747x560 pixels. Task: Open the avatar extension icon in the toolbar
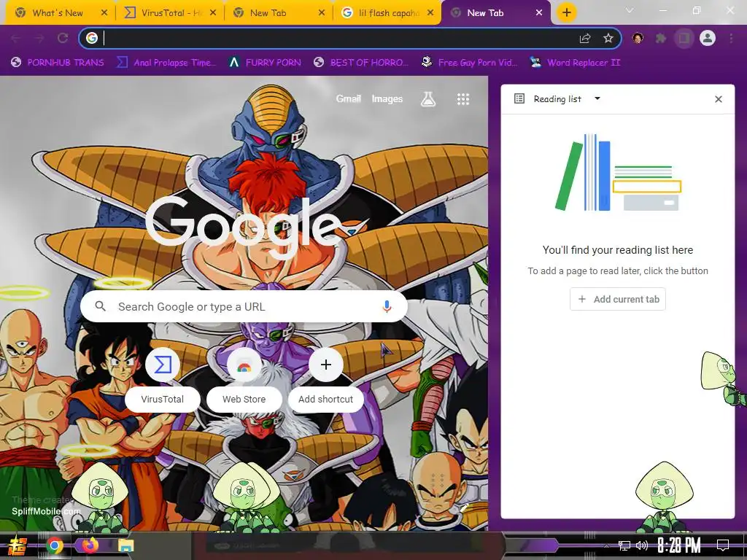coord(638,38)
